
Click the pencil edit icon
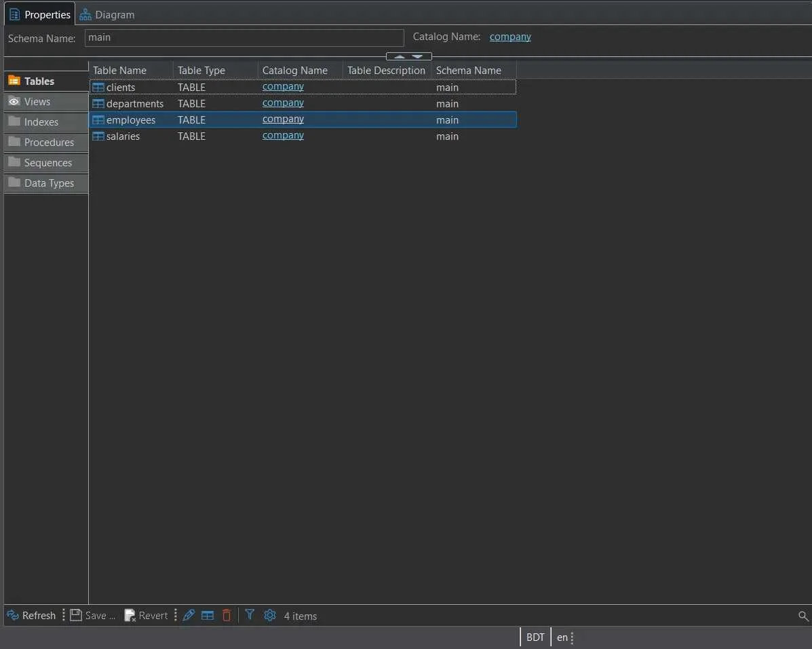[189, 615]
